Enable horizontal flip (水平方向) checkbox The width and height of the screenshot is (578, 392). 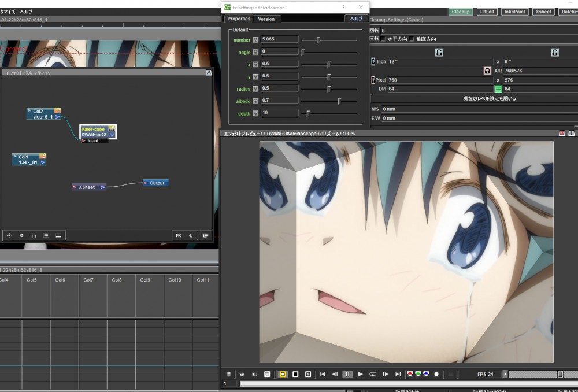383,39
